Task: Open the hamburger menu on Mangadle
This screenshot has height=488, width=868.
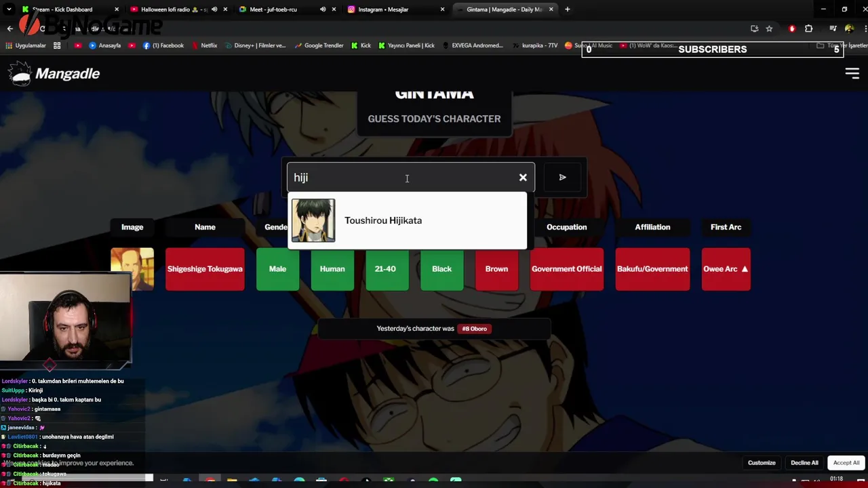Action: [x=852, y=73]
